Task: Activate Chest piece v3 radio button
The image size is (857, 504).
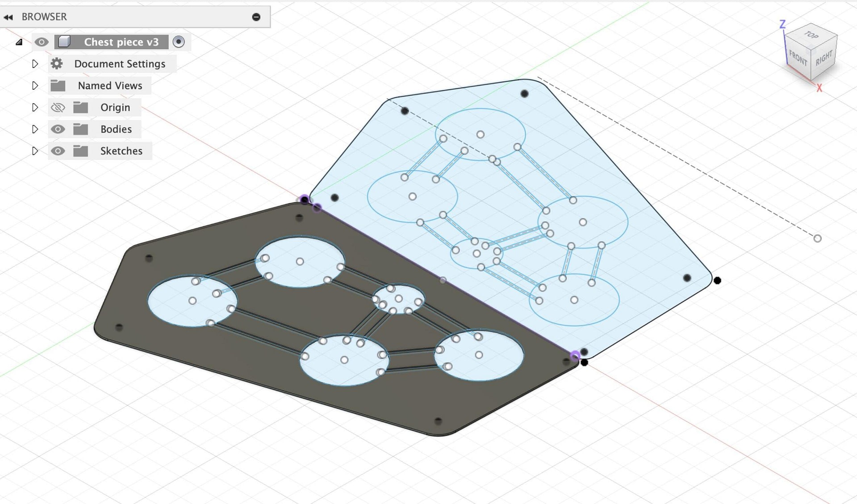Action: coord(179,42)
